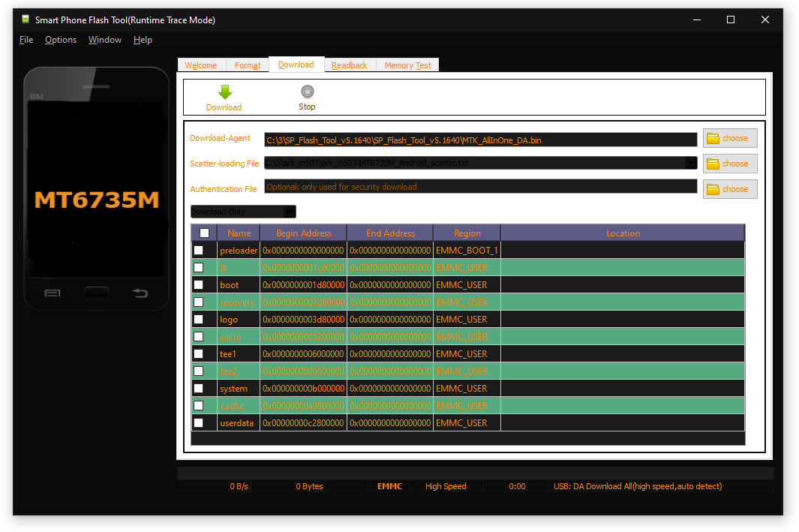Check the preloader partition checkbox
The height and width of the screenshot is (532, 799).
click(x=199, y=250)
